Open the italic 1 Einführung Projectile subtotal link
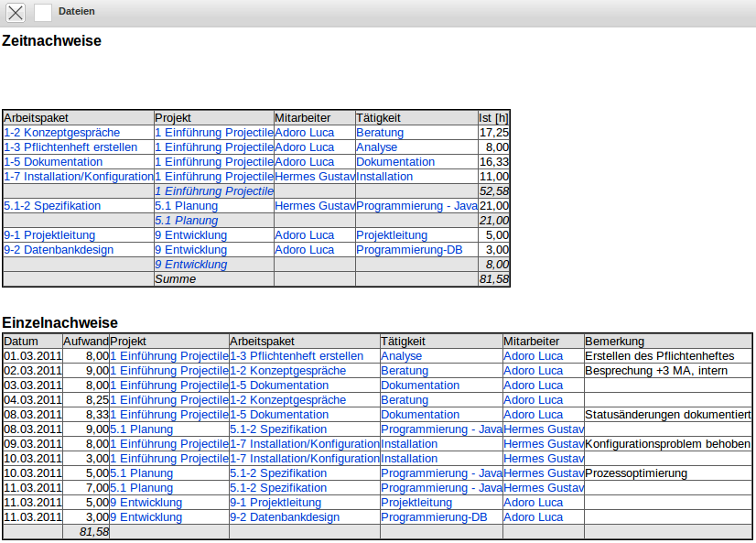Image resolution: width=756 pixels, height=543 pixels. click(x=213, y=191)
